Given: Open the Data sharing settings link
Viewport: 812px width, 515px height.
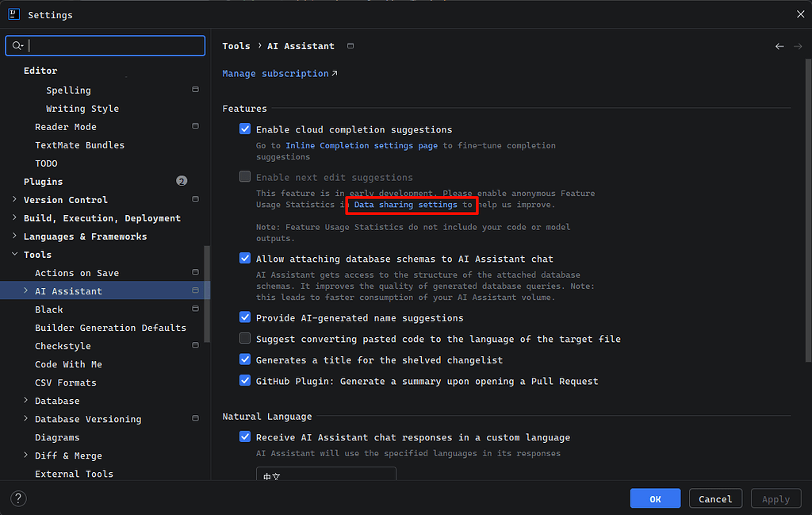Looking at the screenshot, I should click(405, 205).
